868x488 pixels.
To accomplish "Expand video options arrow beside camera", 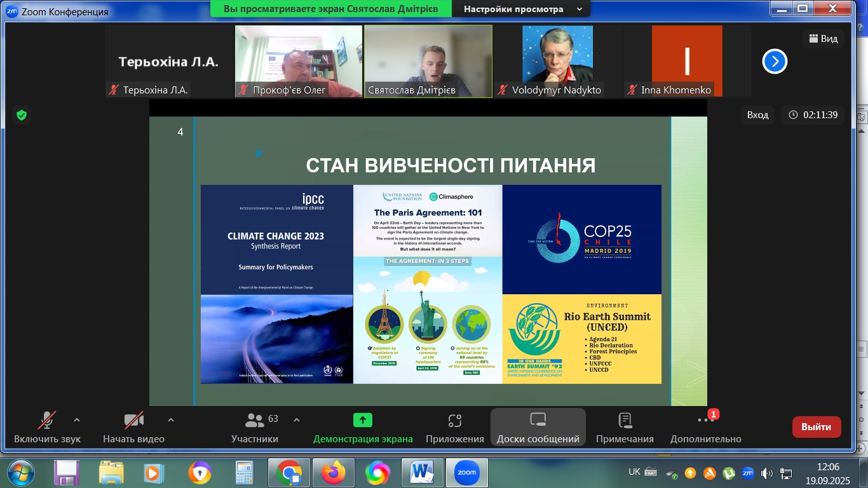I will pos(170,420).
